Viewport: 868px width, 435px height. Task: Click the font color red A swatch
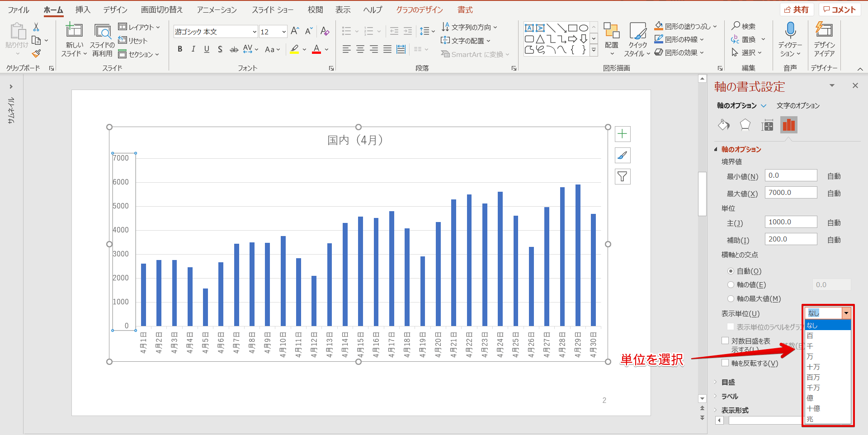coord(316,49)
